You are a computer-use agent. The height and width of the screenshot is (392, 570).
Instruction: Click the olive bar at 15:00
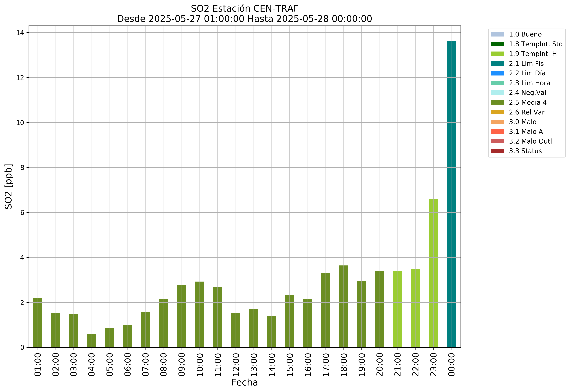(x=290, y=321)
